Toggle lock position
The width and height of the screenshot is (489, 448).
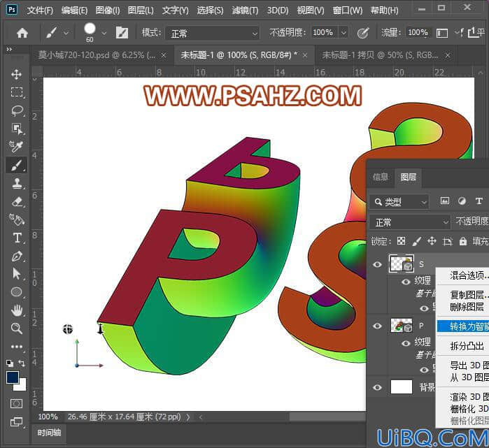coord(432,241)
